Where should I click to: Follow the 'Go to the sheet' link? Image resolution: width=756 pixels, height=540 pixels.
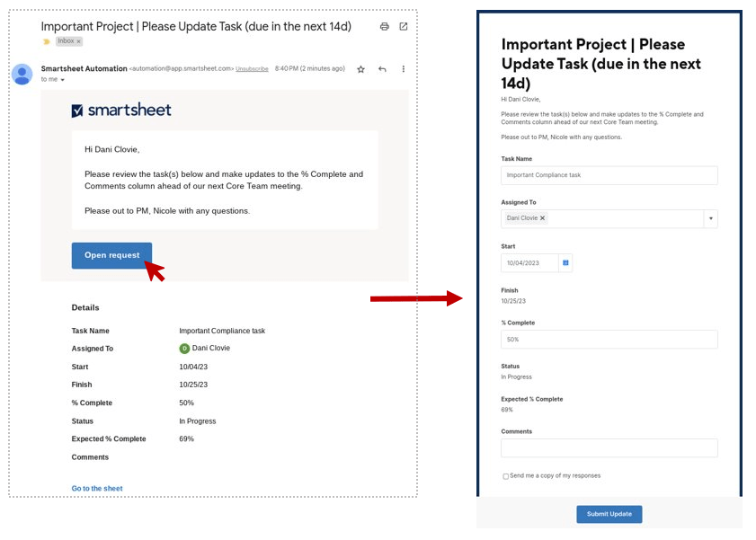click(97, 489)
